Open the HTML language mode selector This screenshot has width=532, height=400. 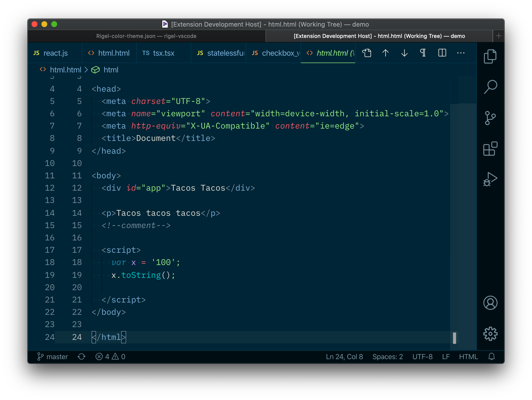468,357
